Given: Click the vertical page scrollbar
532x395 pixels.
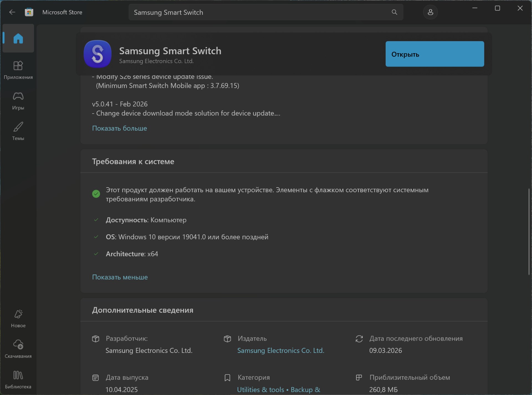Looking at the screenshot, I should 529,231.
